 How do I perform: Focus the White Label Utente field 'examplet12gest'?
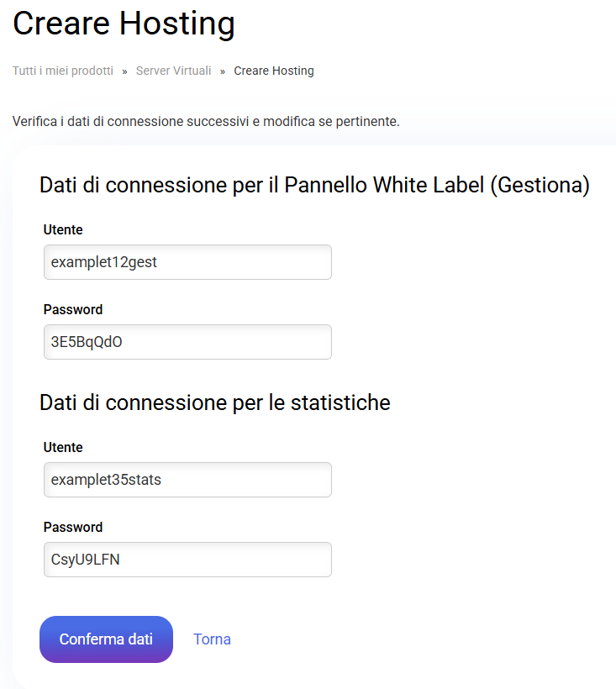pyautogui.click(x=187, y=262)
